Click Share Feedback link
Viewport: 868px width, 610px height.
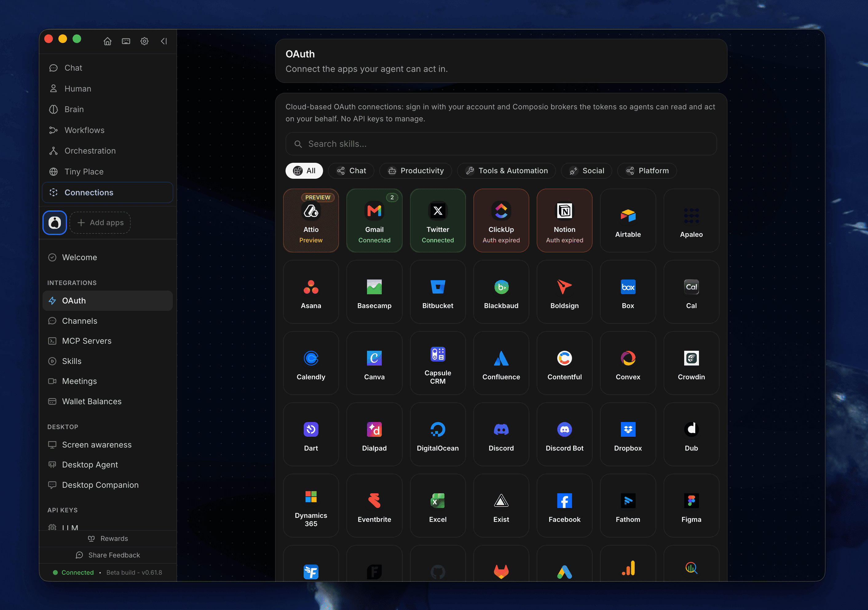point(108,555)
